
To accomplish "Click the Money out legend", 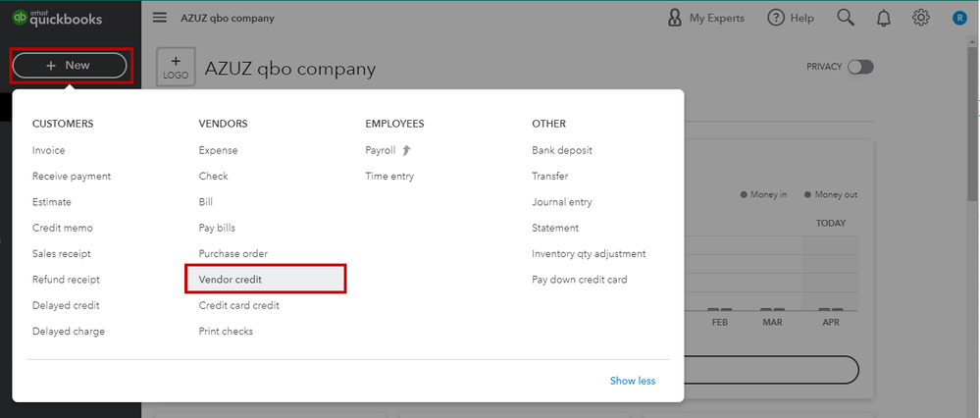I will [831, 195].
